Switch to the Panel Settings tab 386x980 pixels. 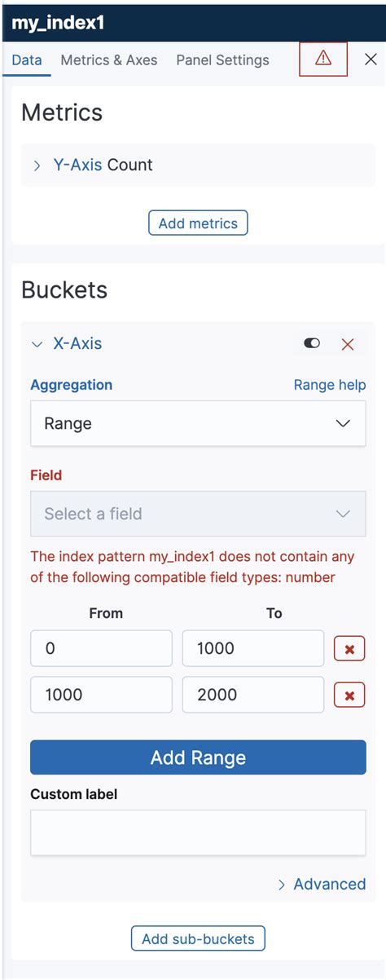click(222, 60)
